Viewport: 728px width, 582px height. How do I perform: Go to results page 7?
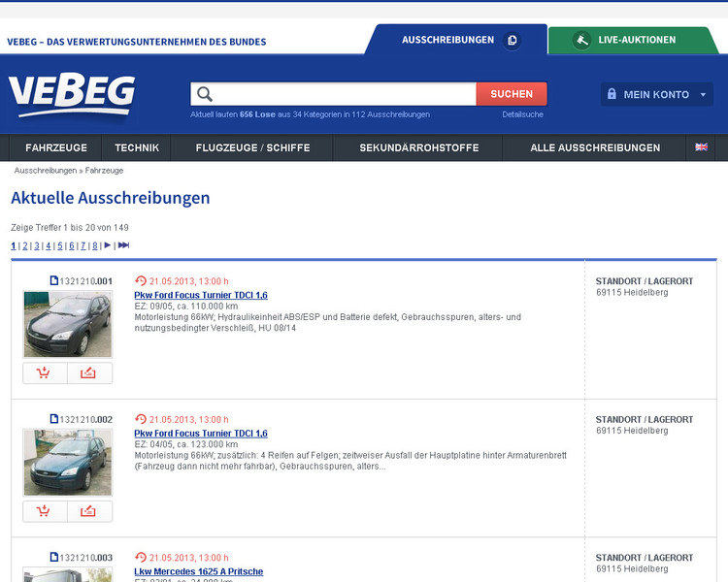[x=83, y=246]
